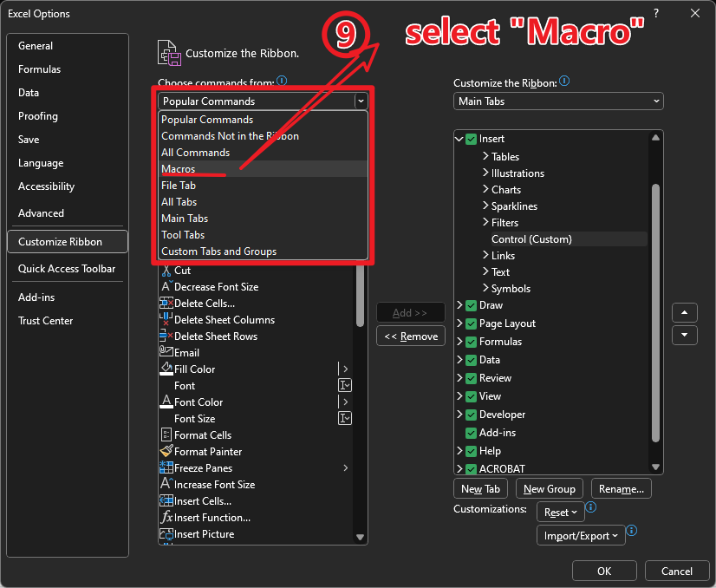This screenshot has height=588, width=716.
Task: Click the Decrease Font Size icon
Action: [x=166, y=286]
